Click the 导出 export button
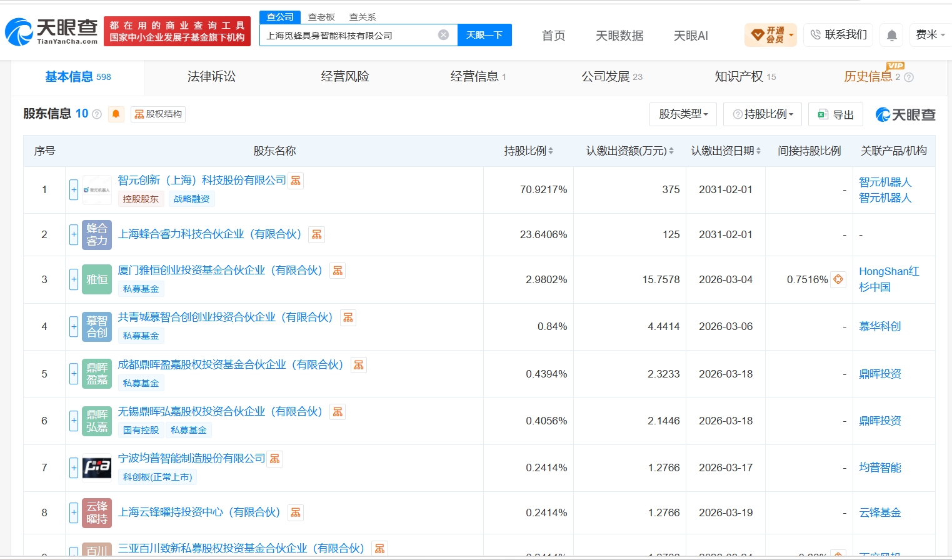The image size is (952, 560). (x=836, y=114)
